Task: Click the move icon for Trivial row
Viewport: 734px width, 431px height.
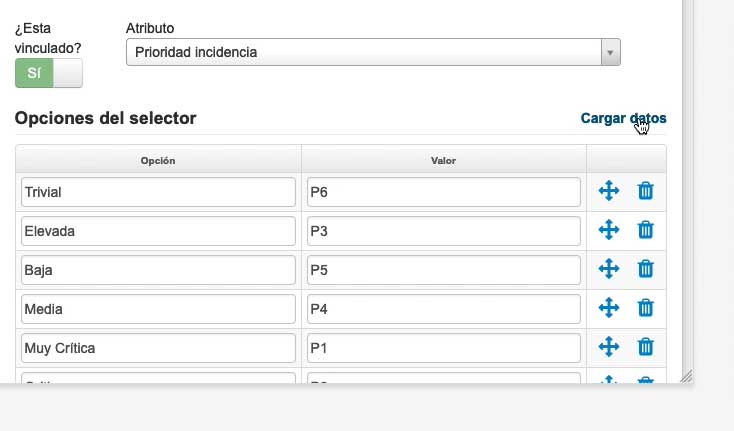Action: coord(609,191)
